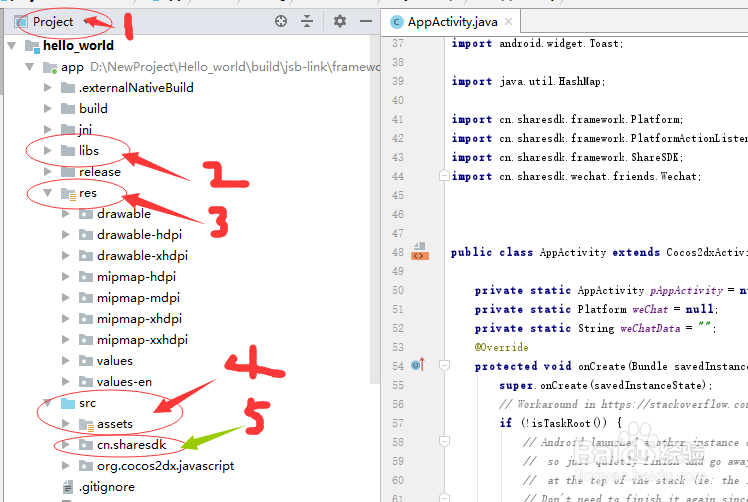Click the @Override annotation on line 53
Screen dimensions: 748x502
click(x=501, y=347)
